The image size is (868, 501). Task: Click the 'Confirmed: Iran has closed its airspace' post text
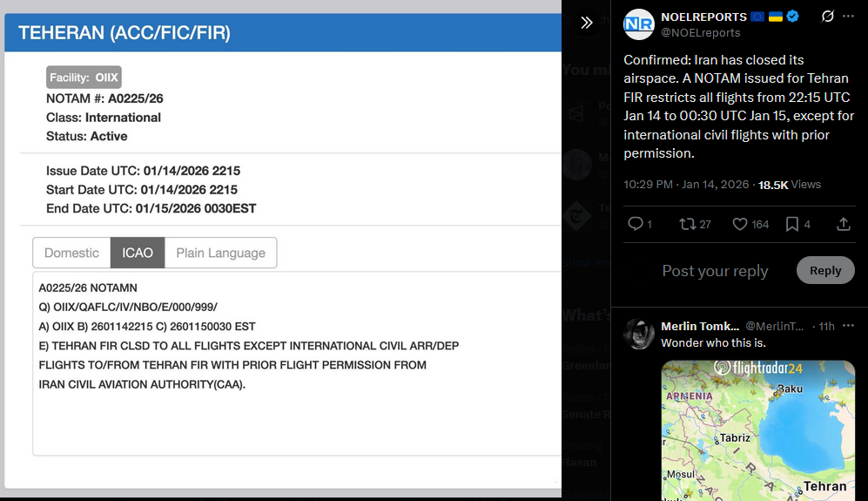click(x=739, y=106)
